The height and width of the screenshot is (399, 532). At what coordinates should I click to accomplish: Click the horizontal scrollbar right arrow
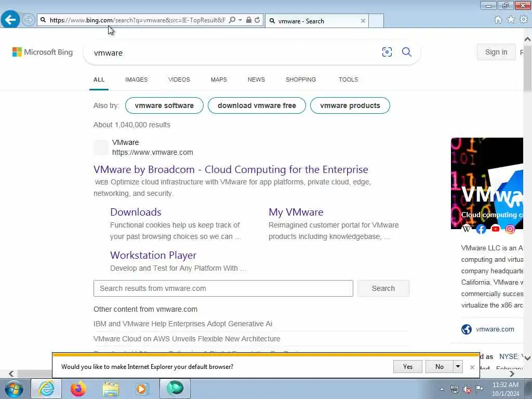click(512, 374)
